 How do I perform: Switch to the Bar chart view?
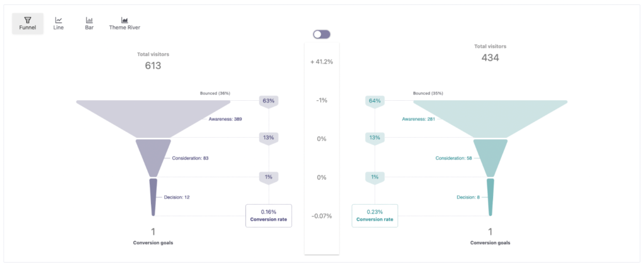coord(89,23)
